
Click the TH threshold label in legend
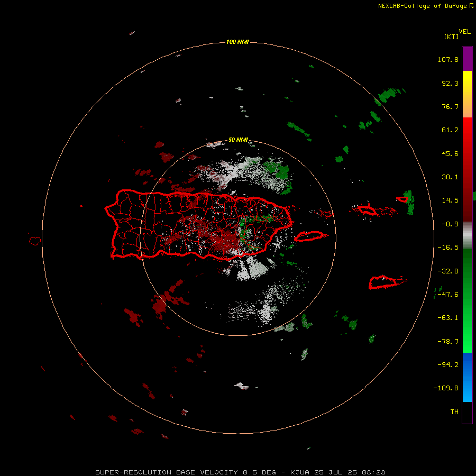coord(454,412)
